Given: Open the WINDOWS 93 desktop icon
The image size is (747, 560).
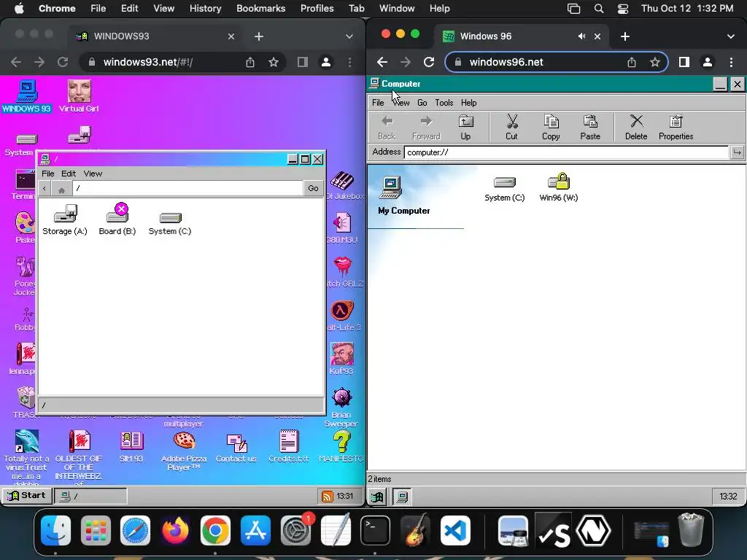Looking at the screenshot, I should [27, 96].
